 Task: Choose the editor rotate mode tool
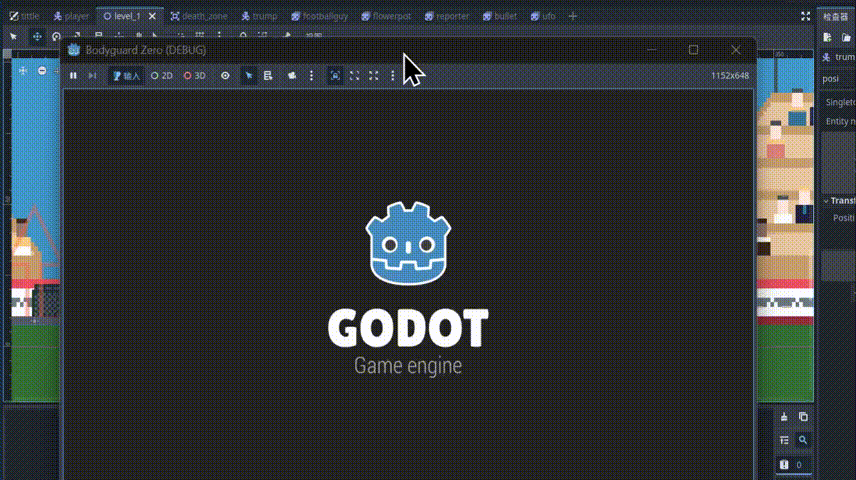(x=56, y=37)
